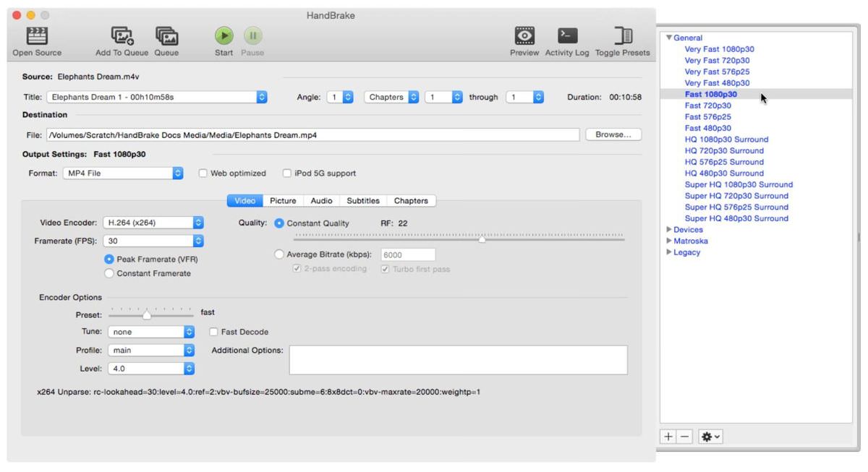This screenshot has height=472, width=868.
Task: Open the H.264 Level dropdown
Action: [151, 368]
